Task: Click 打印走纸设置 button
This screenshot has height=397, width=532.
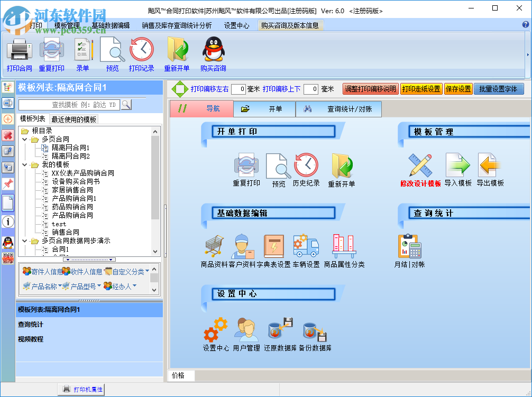Action: [x=421, y=89]
